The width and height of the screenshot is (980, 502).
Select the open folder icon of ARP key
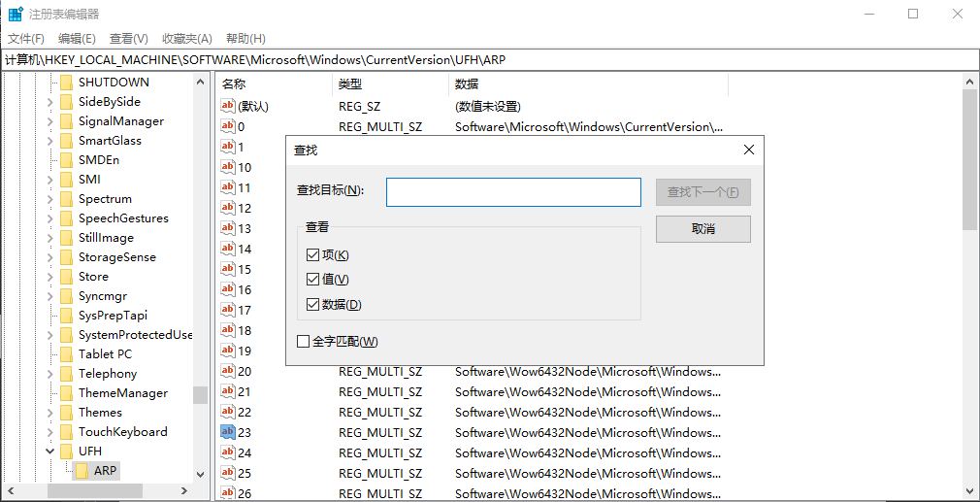tap(82, 471)
